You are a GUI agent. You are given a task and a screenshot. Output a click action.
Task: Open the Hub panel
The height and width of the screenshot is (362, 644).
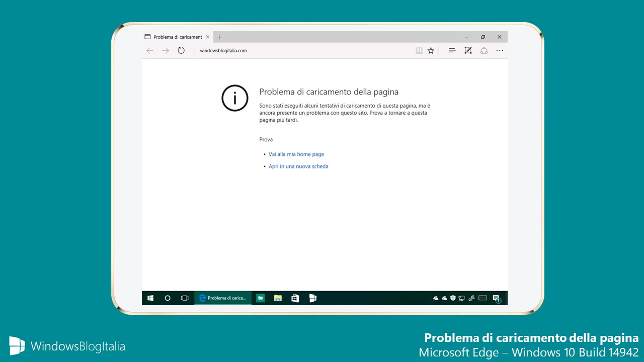click(452, 51)
